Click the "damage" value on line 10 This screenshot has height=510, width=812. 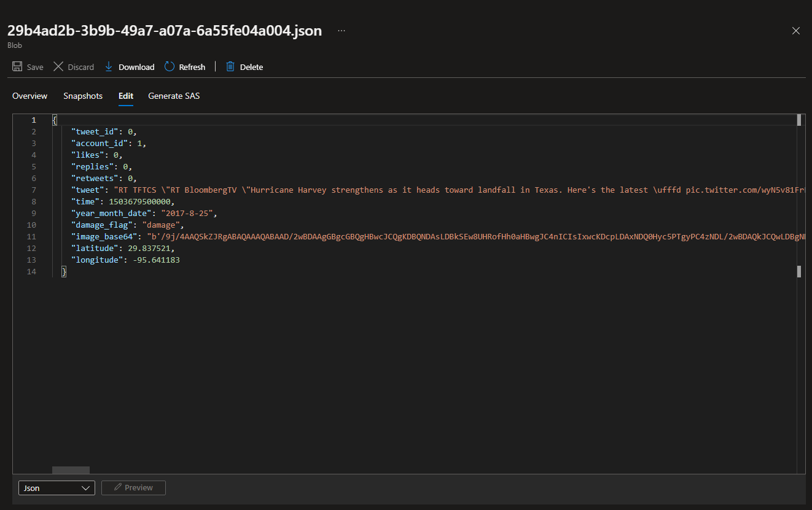click(161, 225)
